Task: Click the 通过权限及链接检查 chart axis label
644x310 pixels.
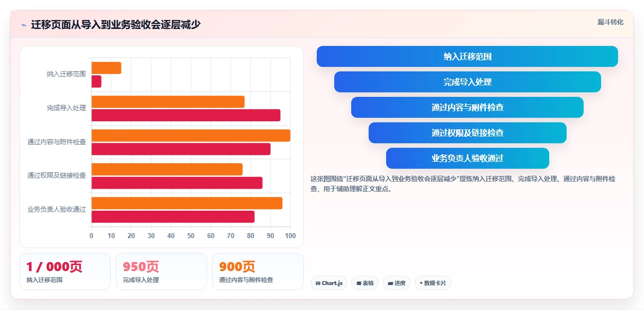Action: (x=56, y=176)
